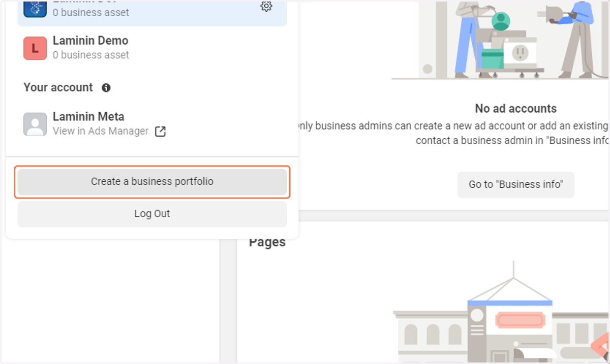Screen dimensions: 610x364
Task: Log Out of the account
Action: click(152, 214)
